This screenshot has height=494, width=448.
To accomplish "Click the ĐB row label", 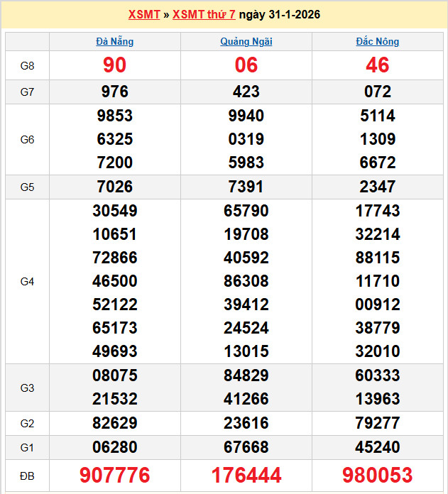I will pos(27,475).
